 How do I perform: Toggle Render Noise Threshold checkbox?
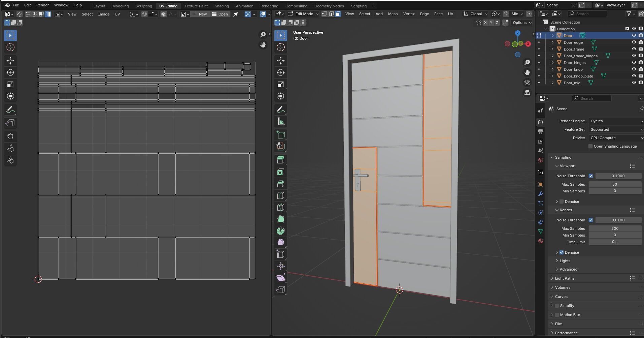pyautogui.click(x=591, y=220)
